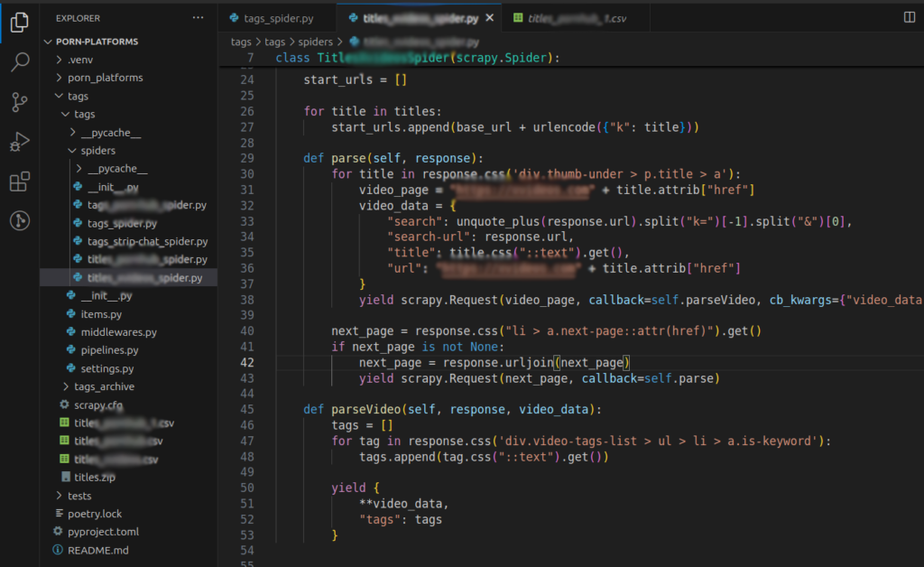The height and width of the screenshot is (567, 924).
Task: Open the Search view icon
Action: [x=20, y=62]
